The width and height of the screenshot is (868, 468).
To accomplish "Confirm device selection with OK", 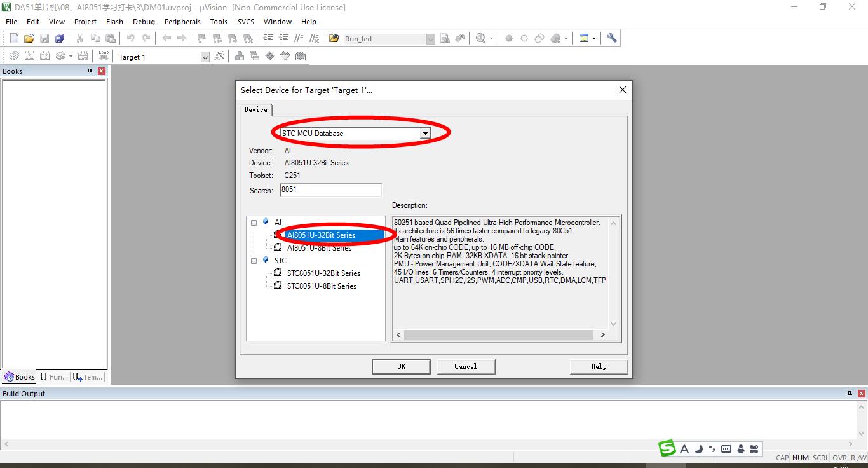I will pos(402,366).
